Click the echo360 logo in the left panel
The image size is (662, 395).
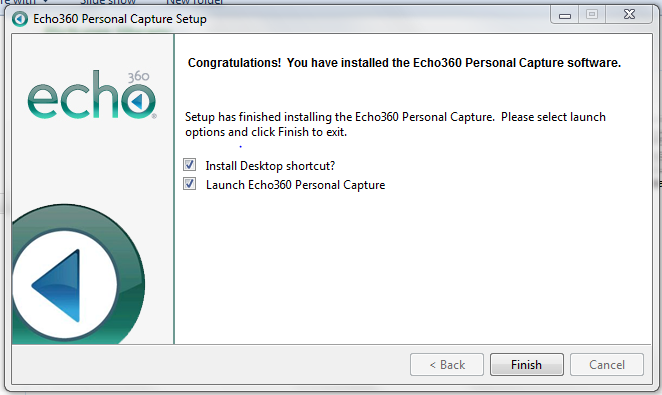pos(92,95)
